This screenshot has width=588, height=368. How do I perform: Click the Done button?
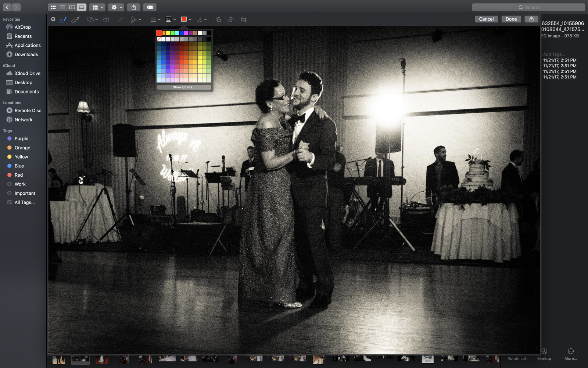click(x=511, y=19)
